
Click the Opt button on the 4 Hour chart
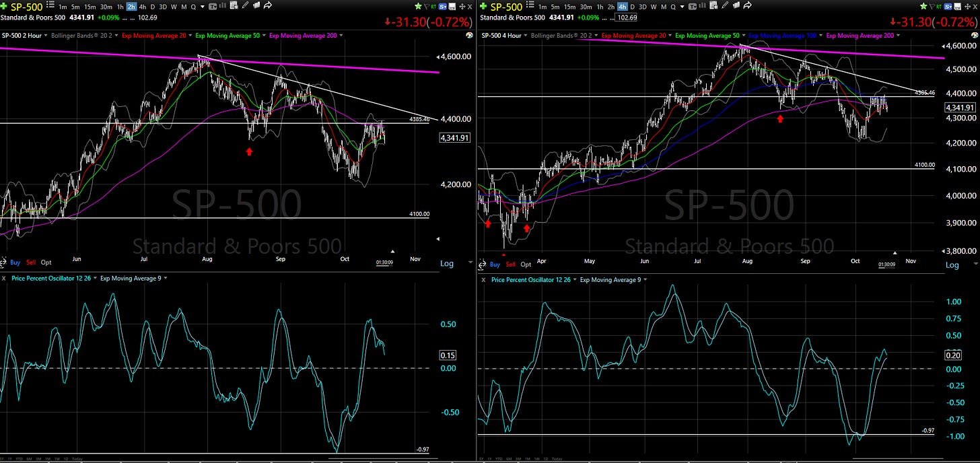tap(526, 264)
